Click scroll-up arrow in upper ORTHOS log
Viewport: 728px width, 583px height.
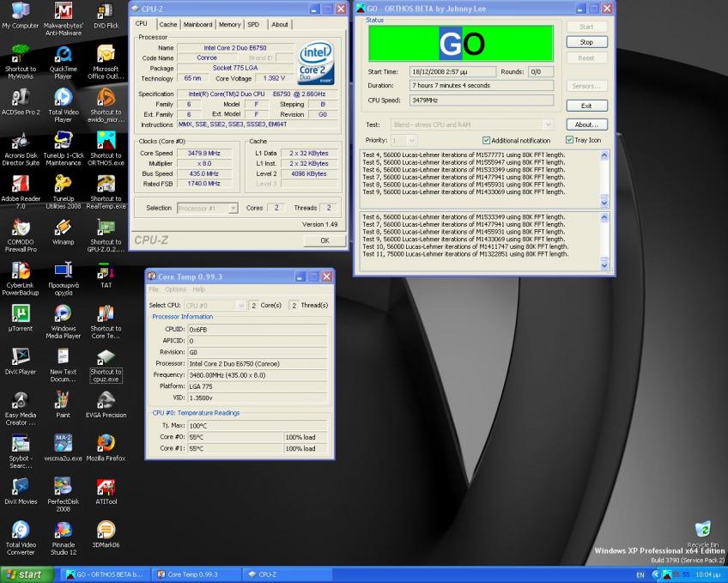604,155
